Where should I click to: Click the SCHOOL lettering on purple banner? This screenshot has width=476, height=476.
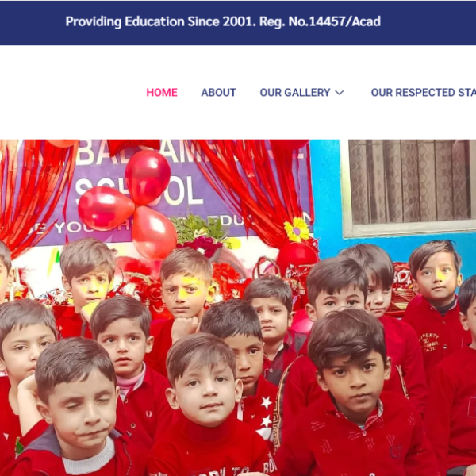[138, 190]
